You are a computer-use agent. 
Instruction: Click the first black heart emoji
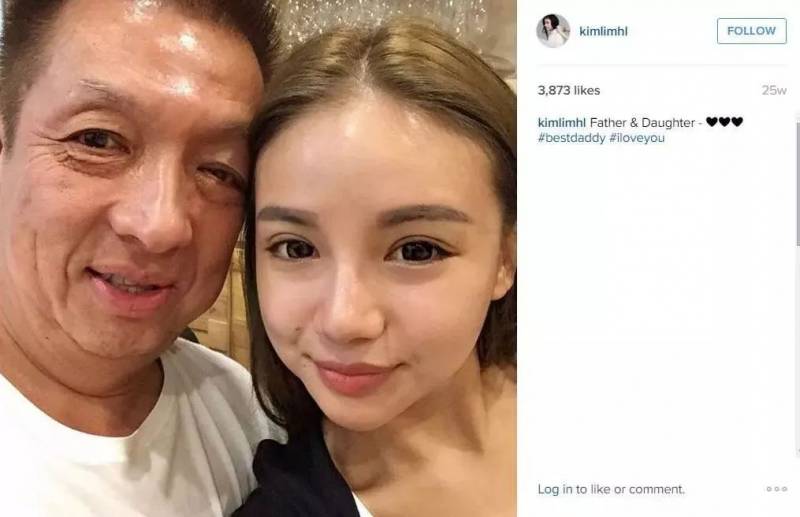coord(712,122)
